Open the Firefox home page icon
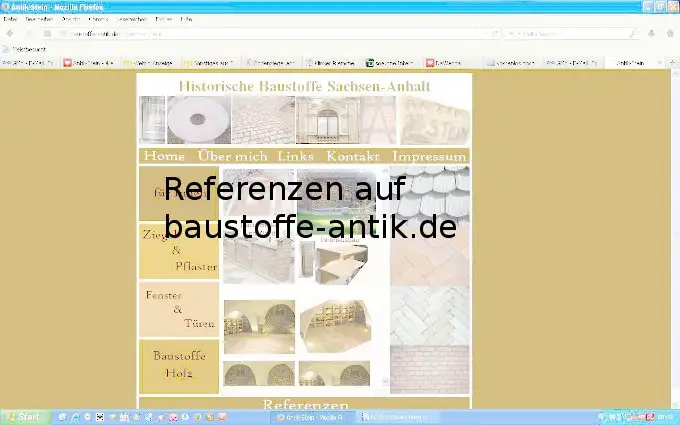Screen dimensions: 680x425 tap(670, 34)
